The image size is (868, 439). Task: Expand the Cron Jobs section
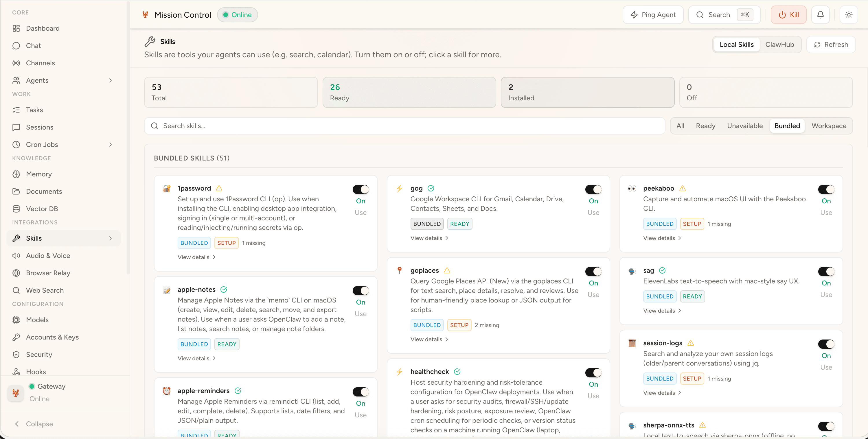tap(111, 145)
